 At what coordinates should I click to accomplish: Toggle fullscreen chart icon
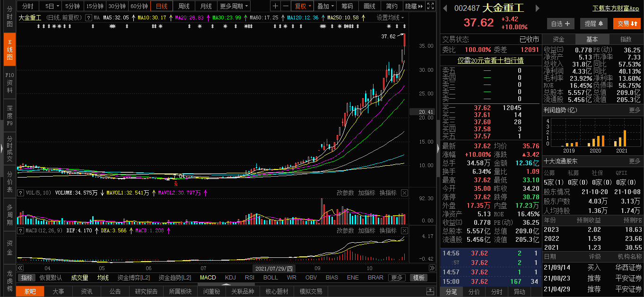tap(430, 6)
